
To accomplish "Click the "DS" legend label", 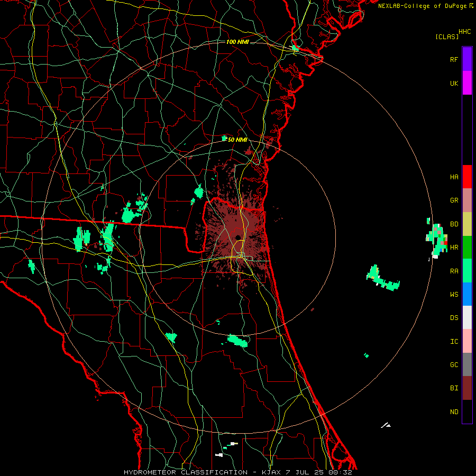I will (x=454, y=318).
